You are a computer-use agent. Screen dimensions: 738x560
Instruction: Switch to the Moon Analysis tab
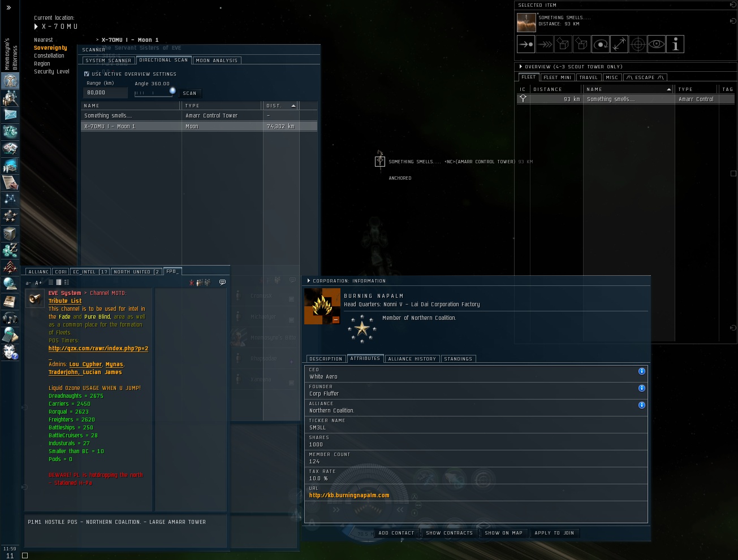coord(218,60)
